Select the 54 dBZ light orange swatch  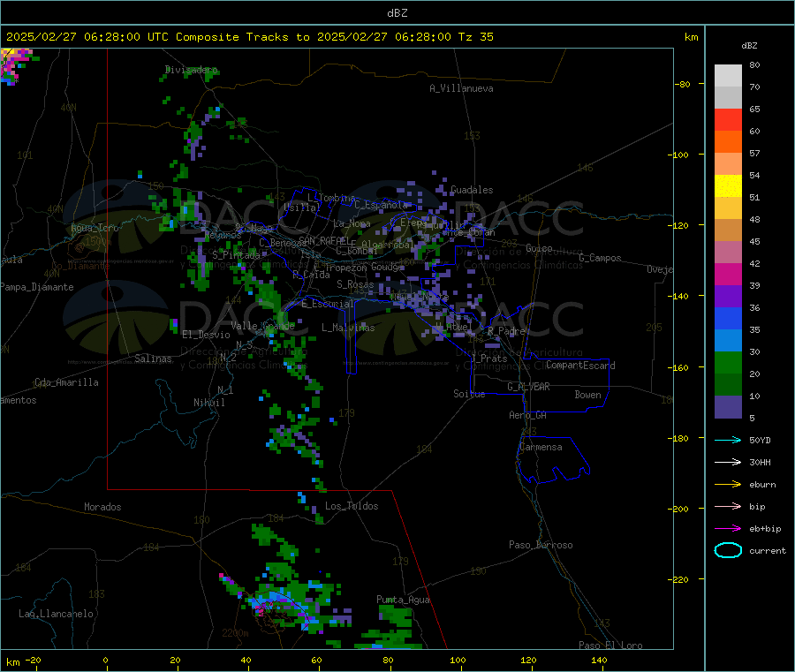(x=728, y=163)
